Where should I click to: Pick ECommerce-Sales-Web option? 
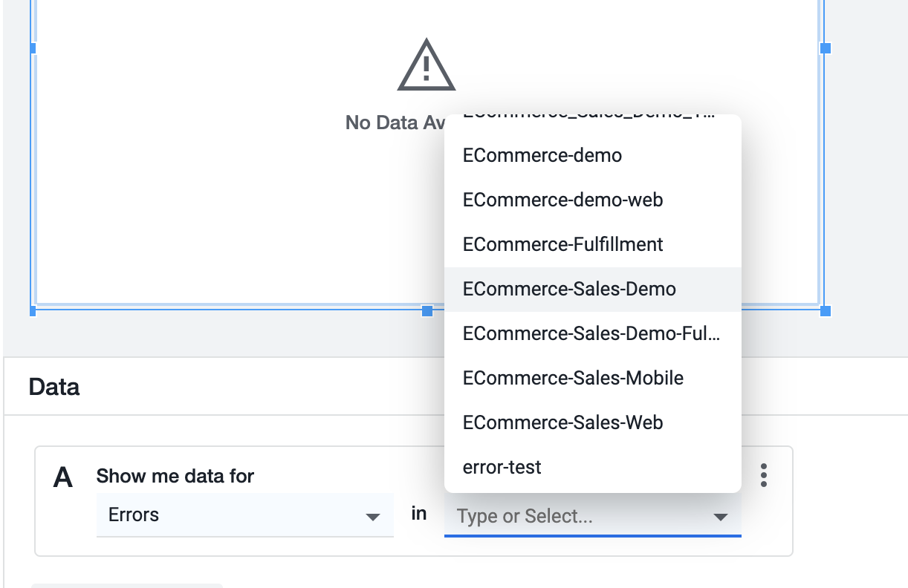(x=592, y=423)
